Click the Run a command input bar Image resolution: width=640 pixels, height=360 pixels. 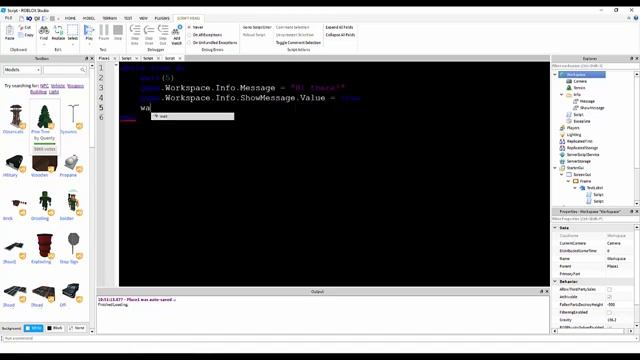coord(320,338)
